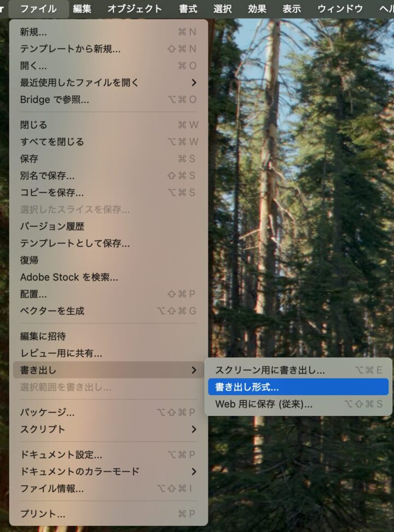Choose 新規... from the File menu
The height and width of the screenshot is (532, 394).
pyautogui.click(x=108, y=32)
